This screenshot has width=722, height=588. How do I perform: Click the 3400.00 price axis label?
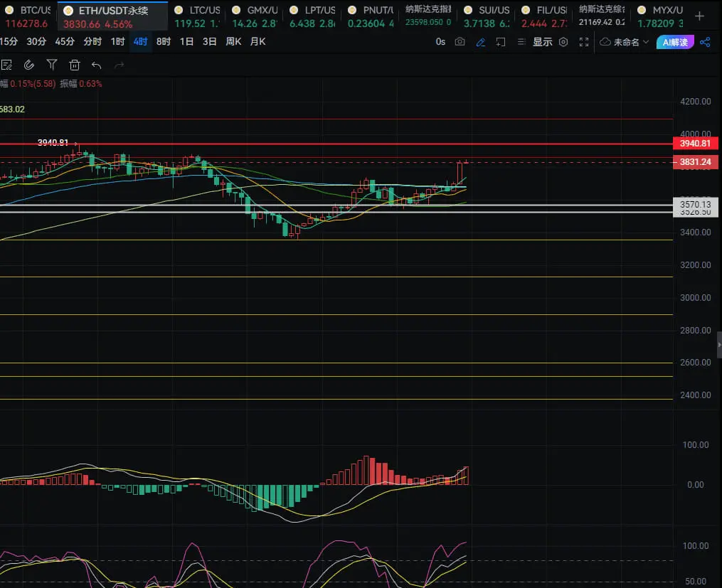(x=695, y=232)
